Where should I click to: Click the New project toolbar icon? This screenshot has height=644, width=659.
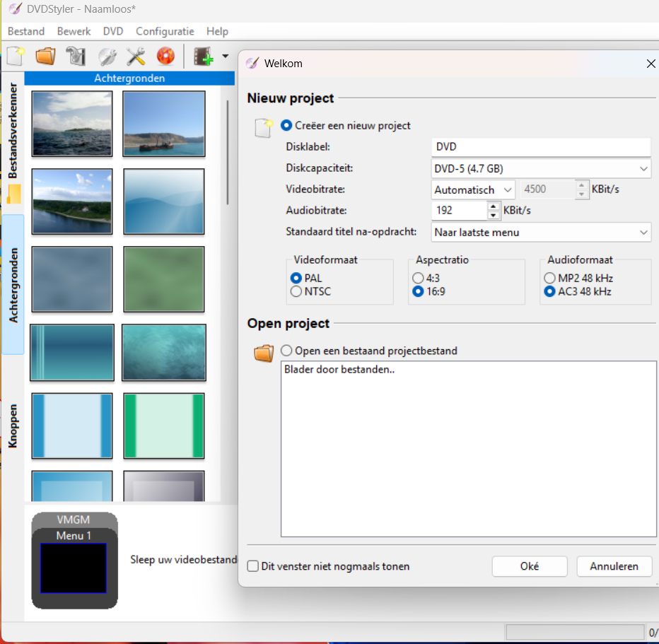pos(16,56)
